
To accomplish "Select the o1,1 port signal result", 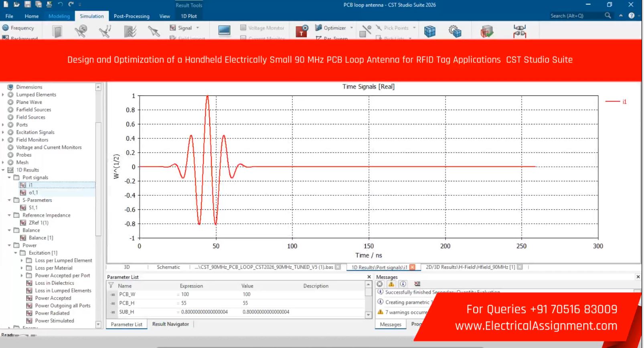I will tap(34, 192).
